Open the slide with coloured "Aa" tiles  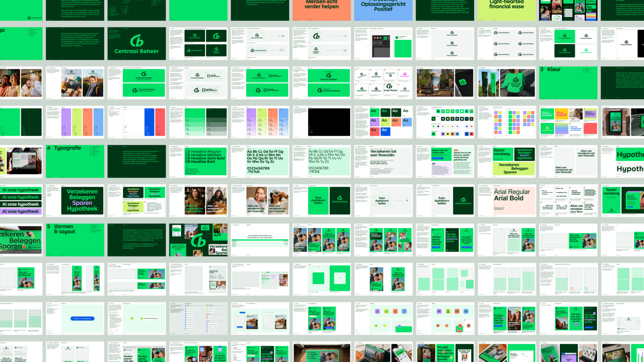[383, 122]
